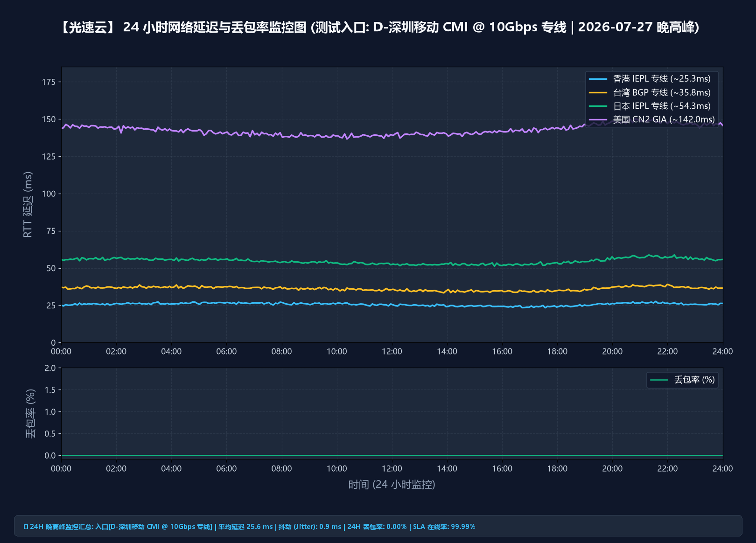Click the SLA 在线率 99.99% text
The width and height of the screenshot is (756, 543).
(x=444, y=527)
